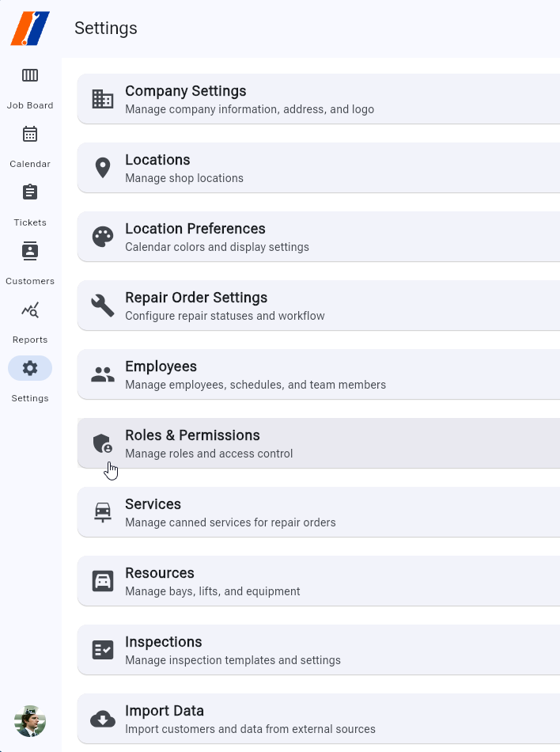
Task: Click the wrench icon on Repair Order Settings
Action: (x=102, y=305)
